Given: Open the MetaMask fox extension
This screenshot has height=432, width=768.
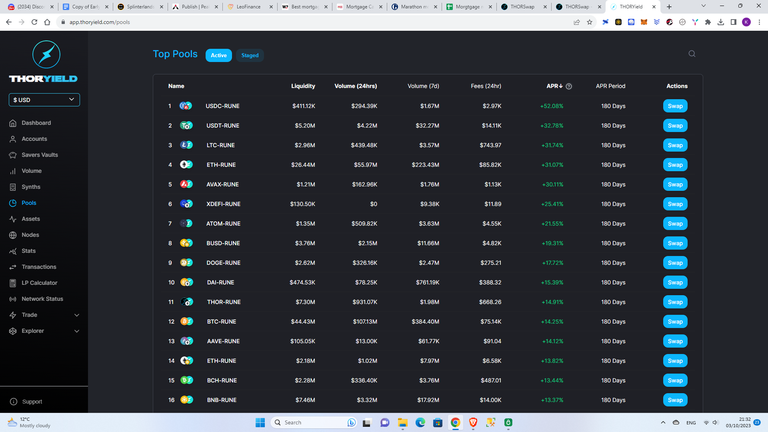Looking at the screenshot, I should pyautogui.click(x=644, y=22).
